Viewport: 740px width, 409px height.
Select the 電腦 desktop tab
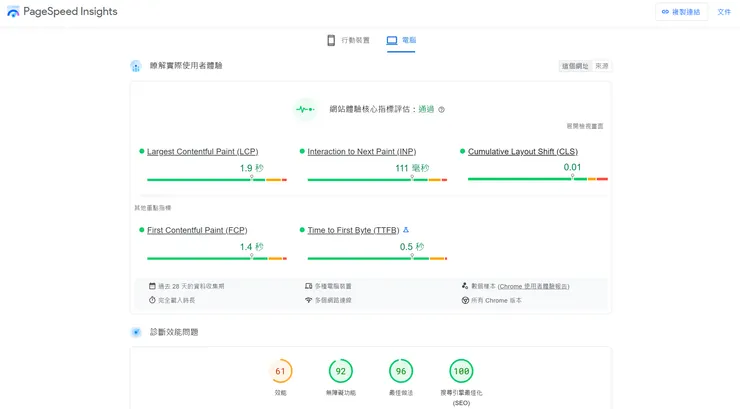401,40
